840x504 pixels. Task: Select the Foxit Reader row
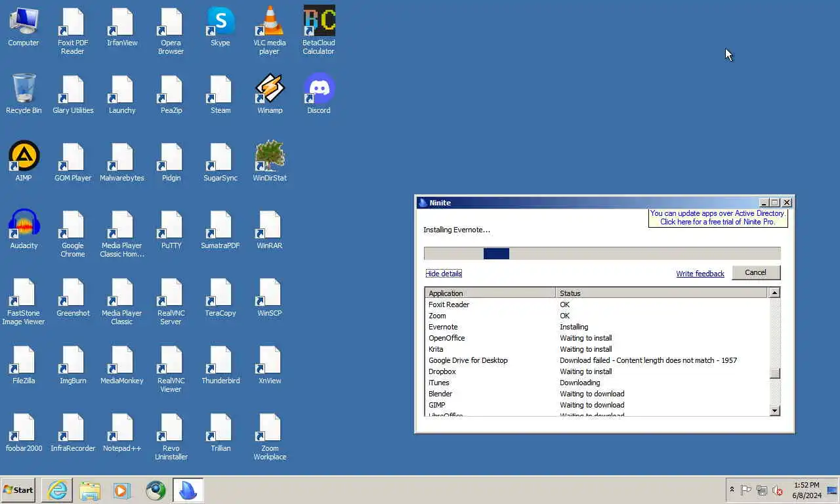pos(597,304)
